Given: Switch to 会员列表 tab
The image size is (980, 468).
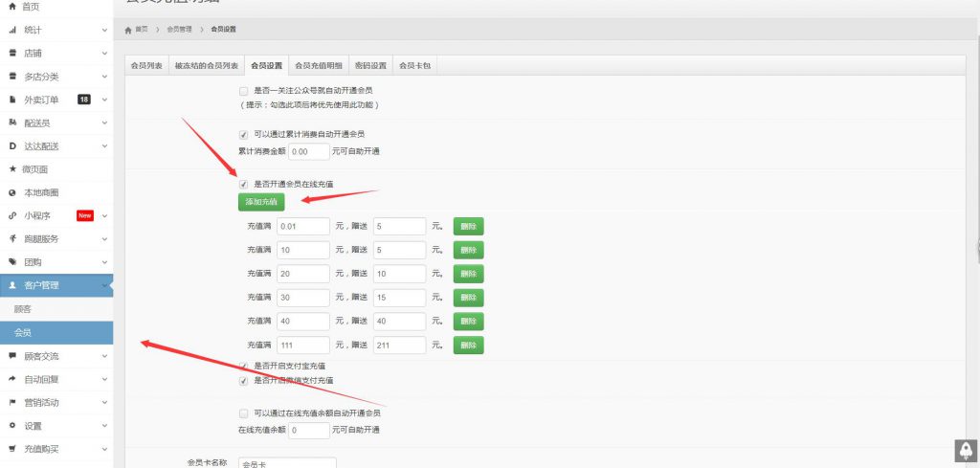Looking at the screenshot, I should point(146,66).
